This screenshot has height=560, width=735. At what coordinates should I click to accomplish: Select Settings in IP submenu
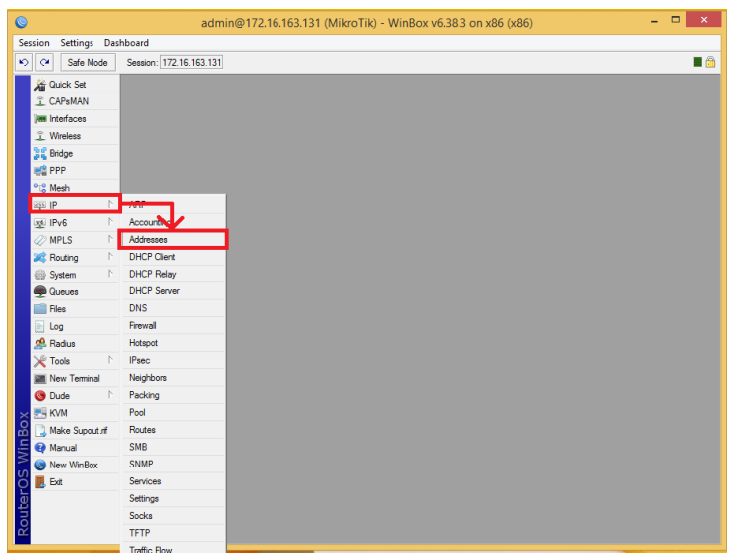coord(173,499)
